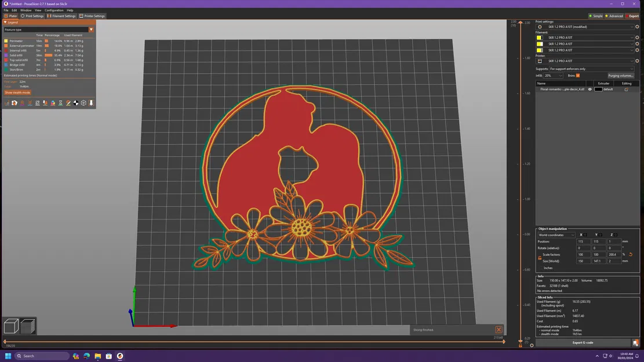Reset scale with the orange undo arrow
This screenshot has height=362, width=644.
pos(631,254)
